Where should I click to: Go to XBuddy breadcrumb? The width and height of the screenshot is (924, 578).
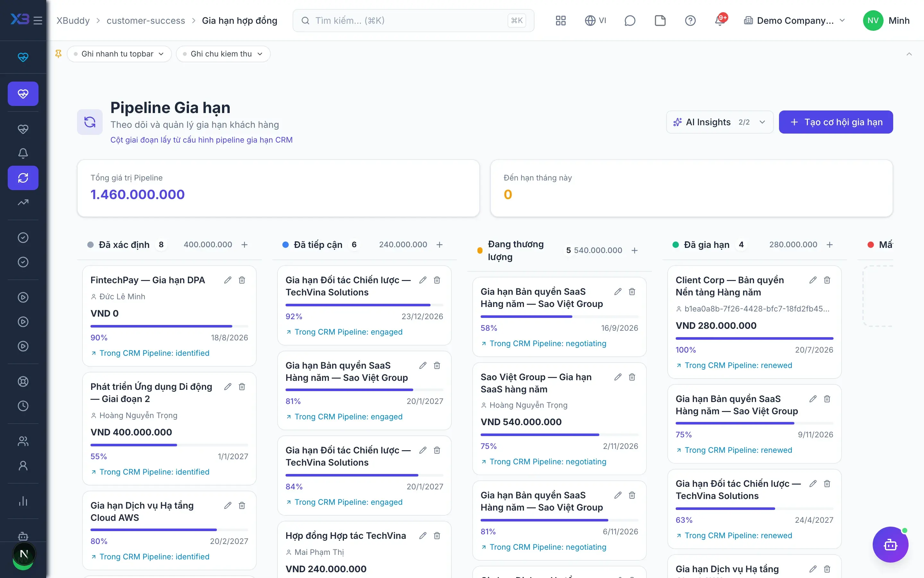point(73,21)
